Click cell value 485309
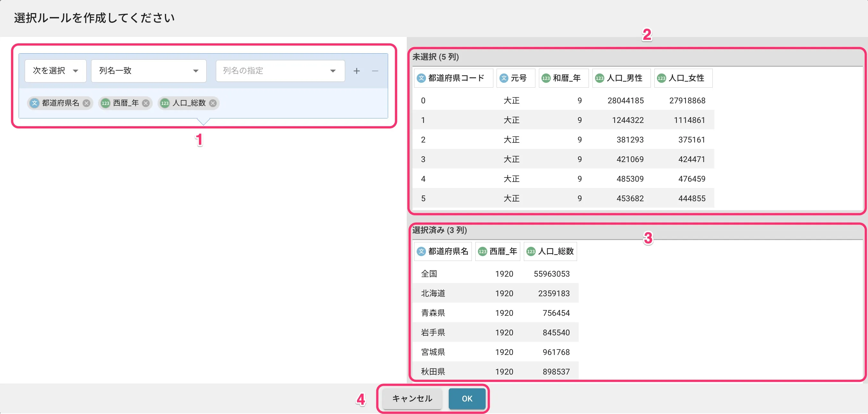 (x=630, y=179)
